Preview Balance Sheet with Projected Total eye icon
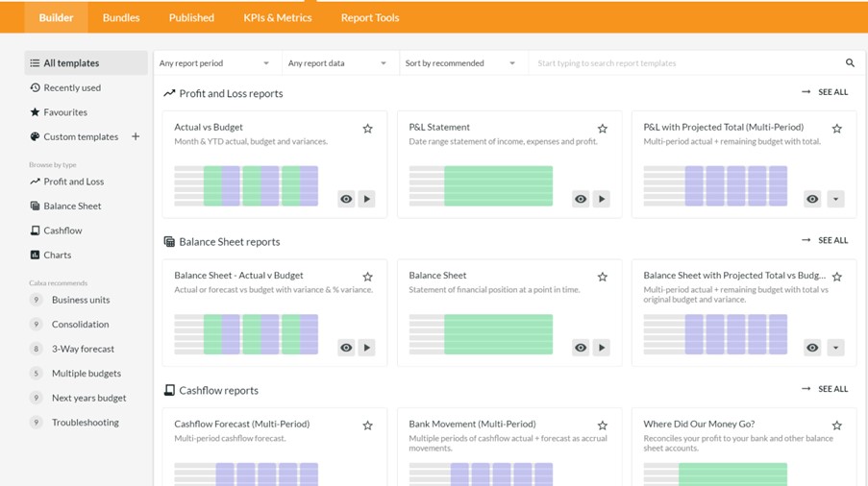 tap(812, 348)
